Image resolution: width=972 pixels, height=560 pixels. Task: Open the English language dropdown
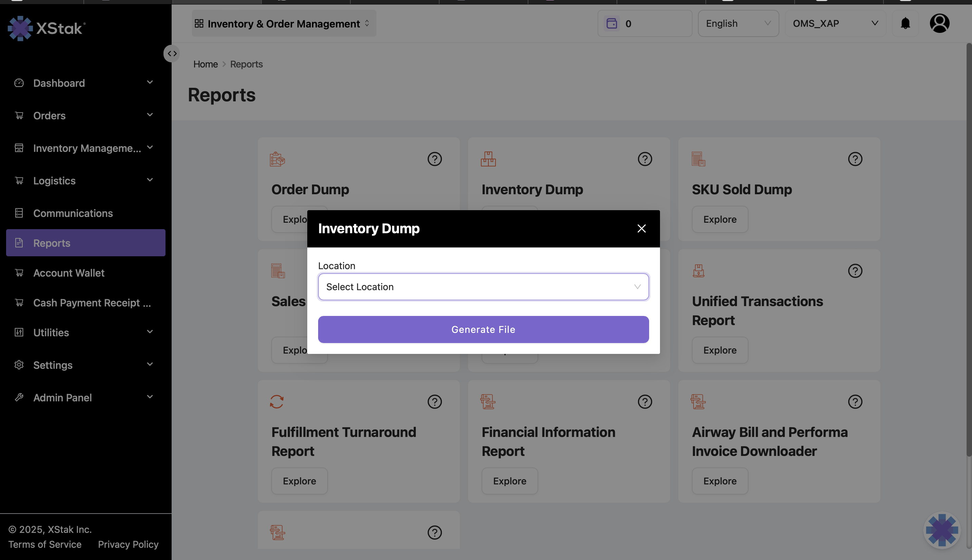pyautogui.click(x=738, y=23)
